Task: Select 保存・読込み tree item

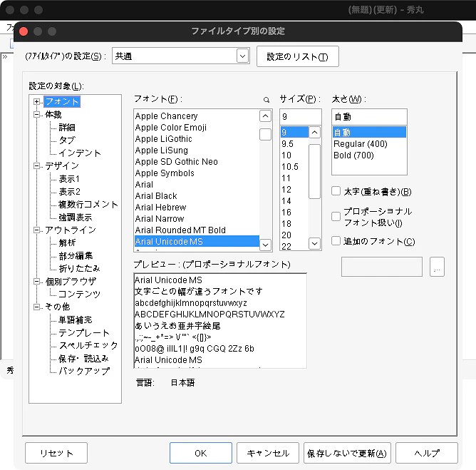Action: pyautogui.click(x=83, y=359)
